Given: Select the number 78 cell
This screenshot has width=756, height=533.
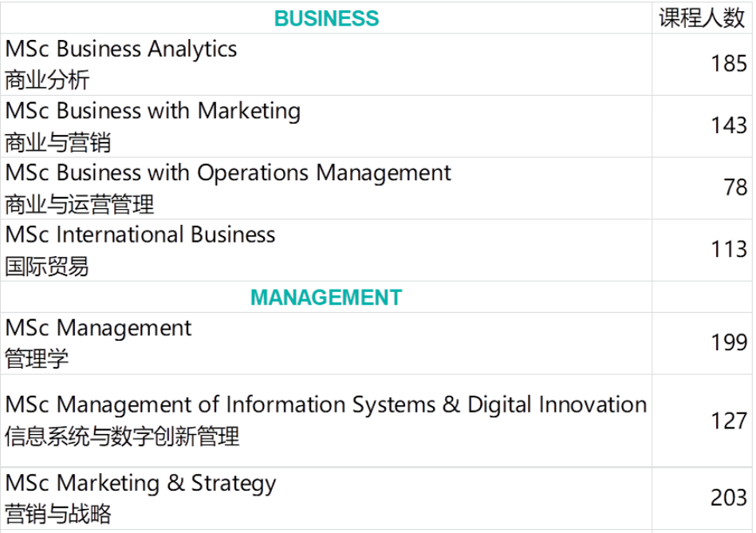Looking at the screenshot, I should tap(735, 188).
